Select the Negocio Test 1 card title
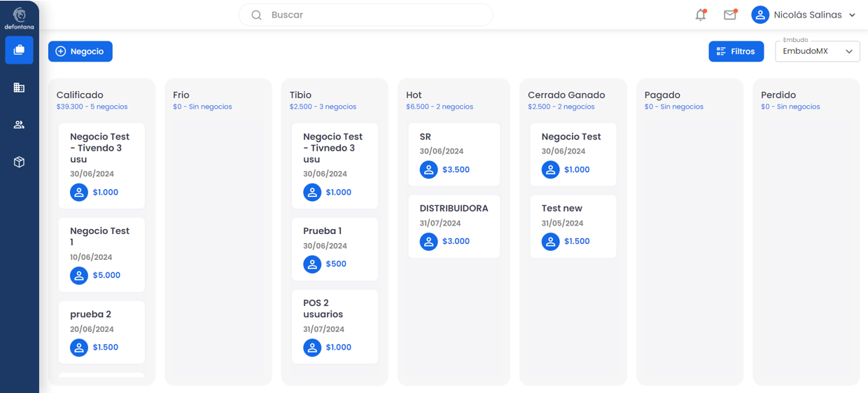 point(100,236)
